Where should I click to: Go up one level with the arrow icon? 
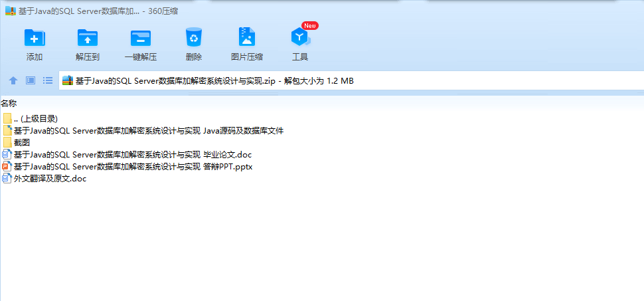(13, 80)
